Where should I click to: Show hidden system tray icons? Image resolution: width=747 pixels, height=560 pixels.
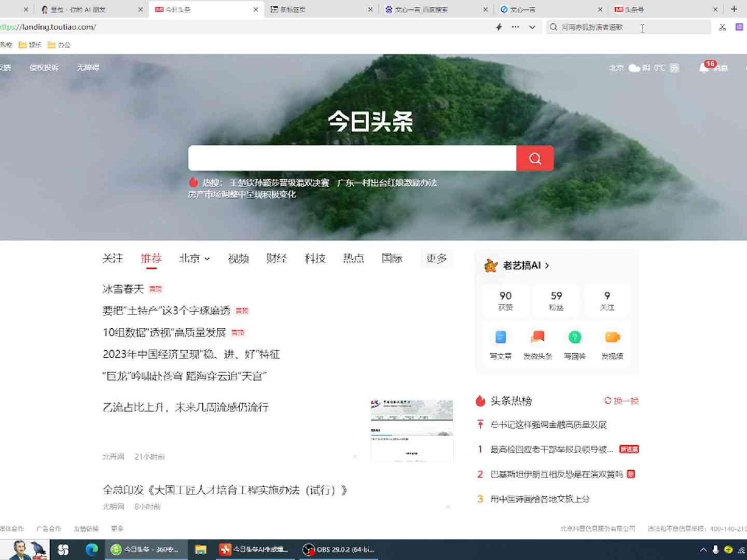tap(703, 550)
